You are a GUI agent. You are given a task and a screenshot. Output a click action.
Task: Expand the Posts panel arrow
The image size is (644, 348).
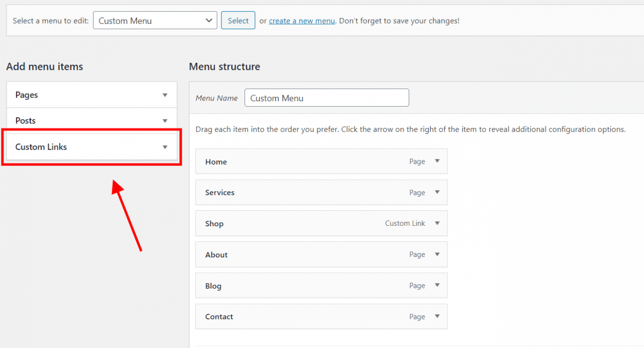pos(165,121)
